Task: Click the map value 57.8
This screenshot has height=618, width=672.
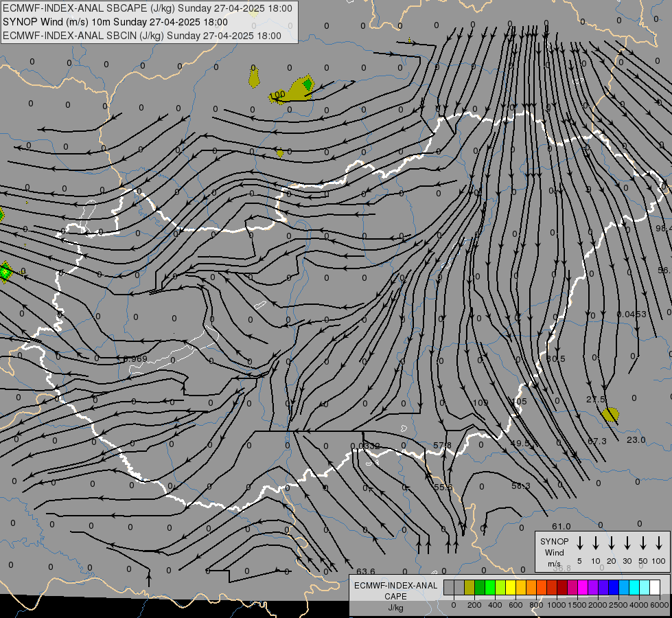Action: [x=442, y=446]
